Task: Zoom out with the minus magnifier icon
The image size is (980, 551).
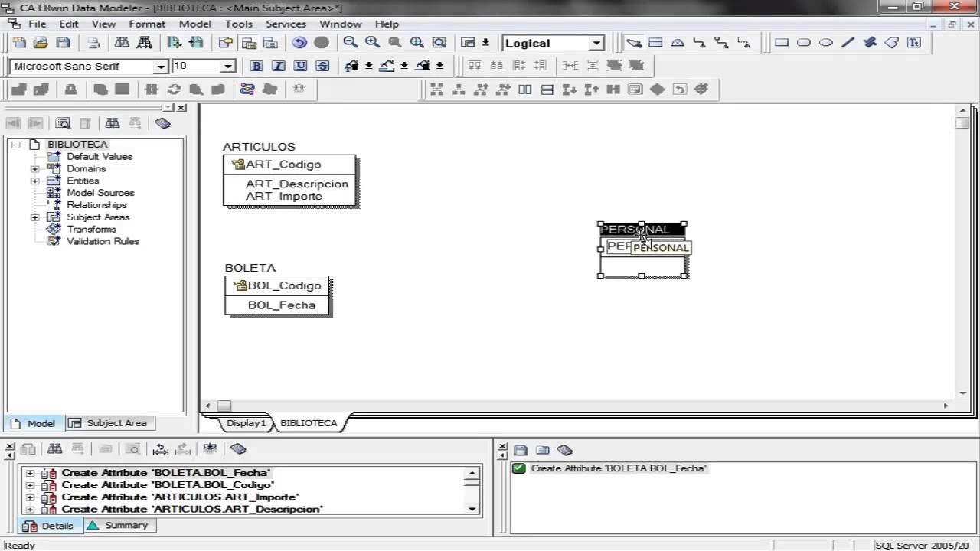Action: coord(350,43)
